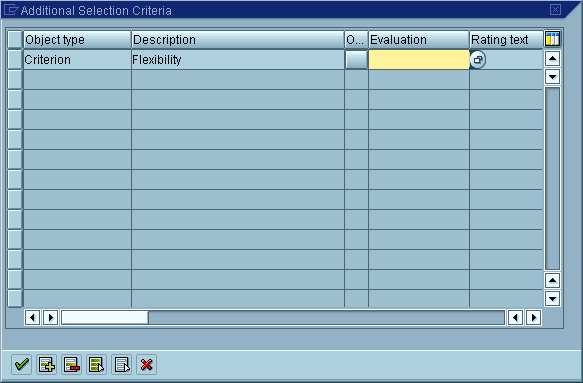This screenshot has height=383, width=583.
Task: Click the rightmost horizontal scroll right arrow
Action: pos(534,318)
